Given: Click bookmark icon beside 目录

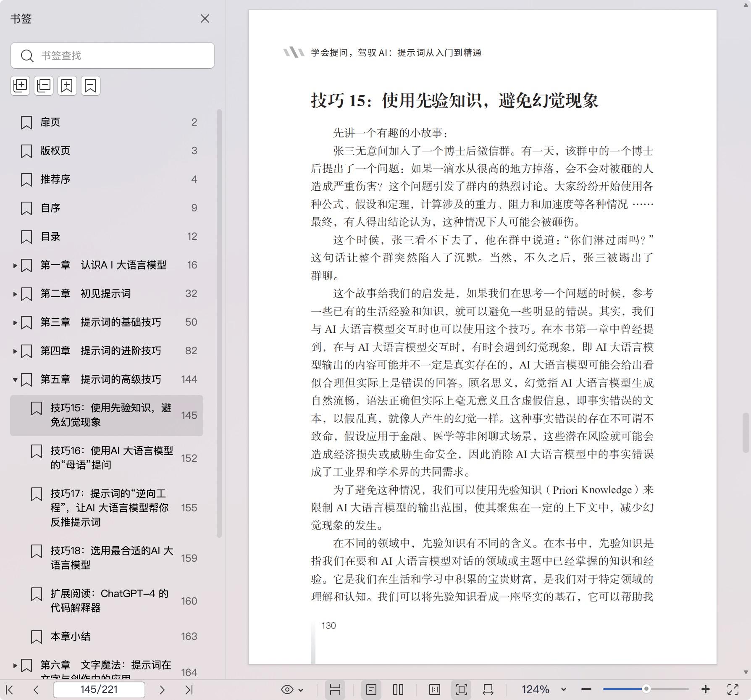Looking at the screenshot, I should coord(26,237).
